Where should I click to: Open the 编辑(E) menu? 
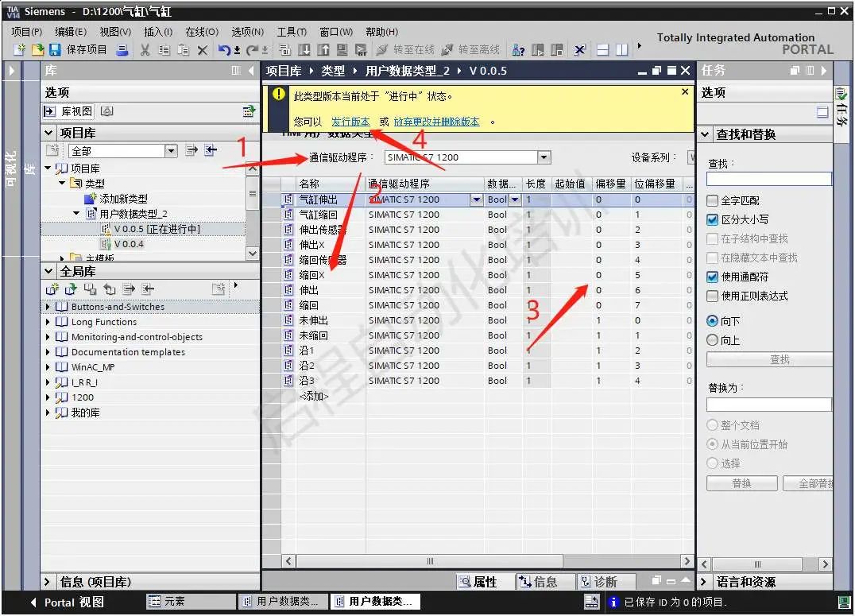pyautogui.click(x=71, y=32)
